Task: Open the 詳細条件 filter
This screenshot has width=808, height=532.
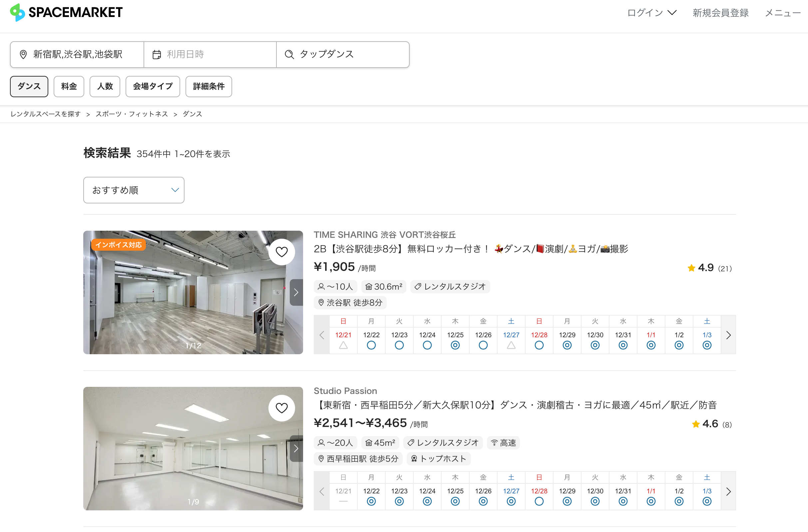Action: (208, 87)
